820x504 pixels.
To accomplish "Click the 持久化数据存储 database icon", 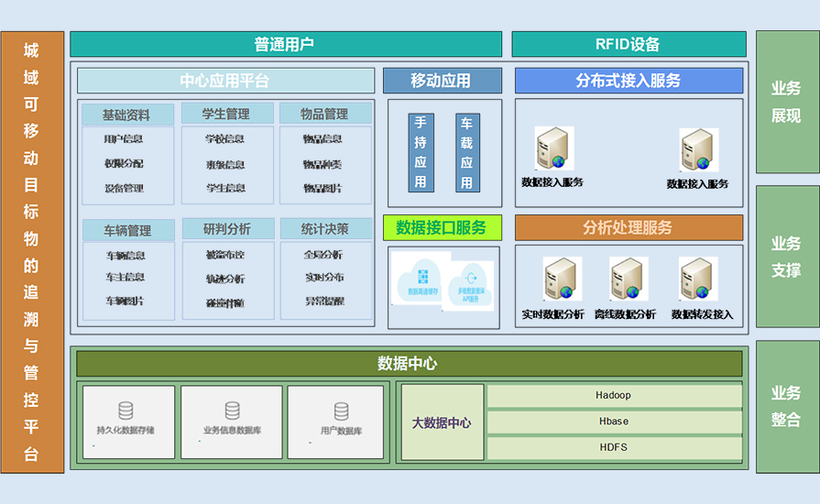I will tap(126, 411).
